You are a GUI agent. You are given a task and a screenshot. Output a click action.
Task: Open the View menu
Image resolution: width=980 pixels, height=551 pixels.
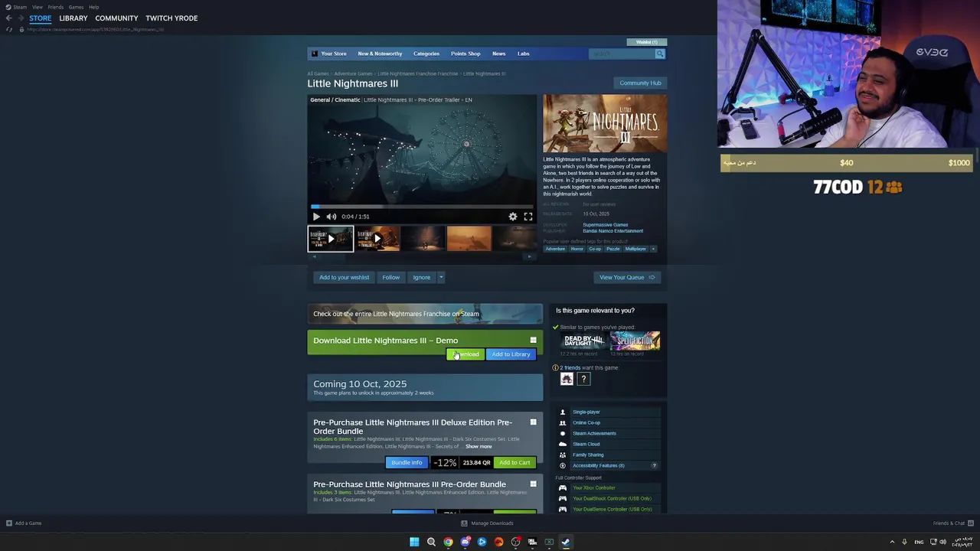coord(38,7)
